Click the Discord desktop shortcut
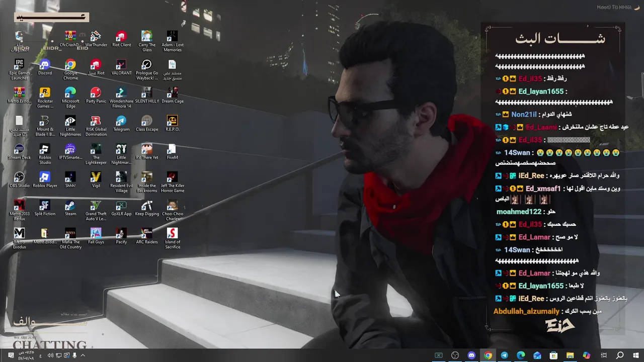Image resolution: width=644 pixels, height=362 pixels. pyautogui.click(x=45, y=67)
